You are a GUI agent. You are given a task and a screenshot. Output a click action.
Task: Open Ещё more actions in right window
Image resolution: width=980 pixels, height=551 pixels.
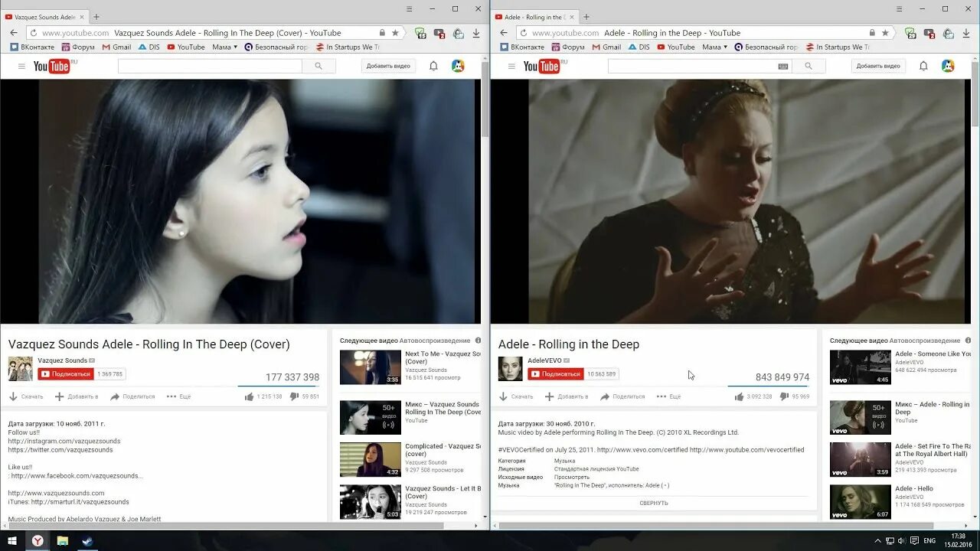[x=669, y=396]
